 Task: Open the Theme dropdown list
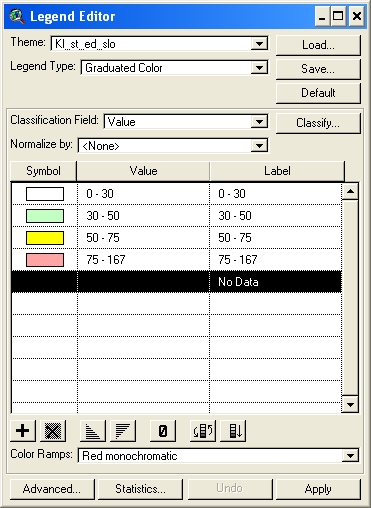pyautogui.click(x=259, y=44)
